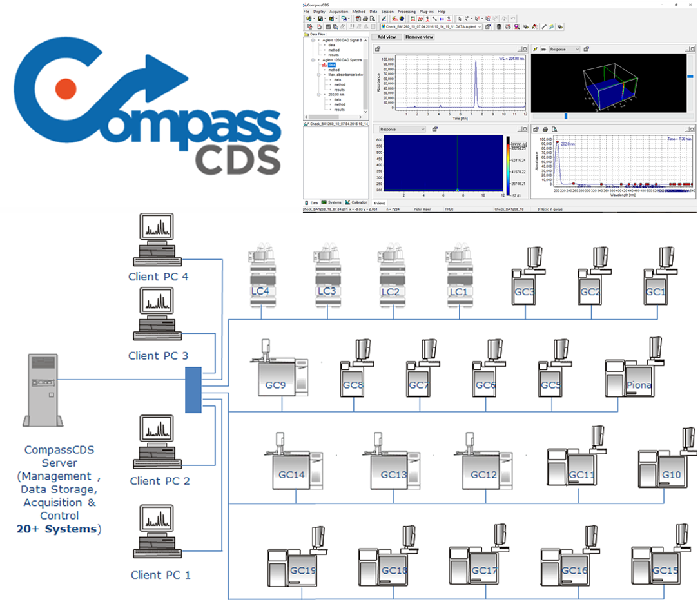The width and height of the screenshot is (700, 604).
Task: Click the print preview icon in spectrum view
Action: [554, 130]
